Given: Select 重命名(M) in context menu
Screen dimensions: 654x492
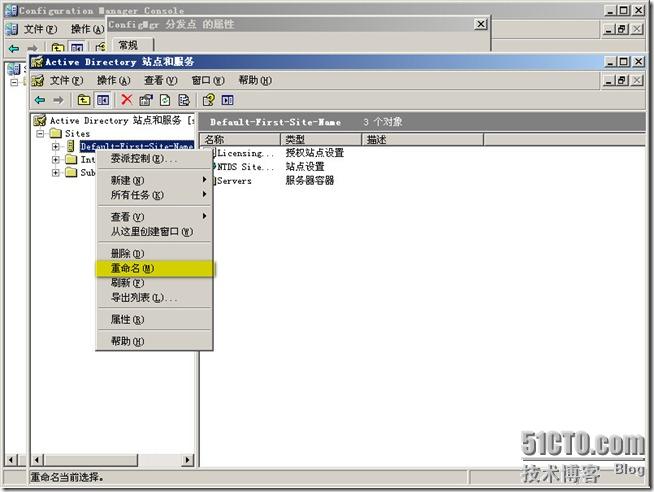Looking at the screenshot, I should 154,268.
